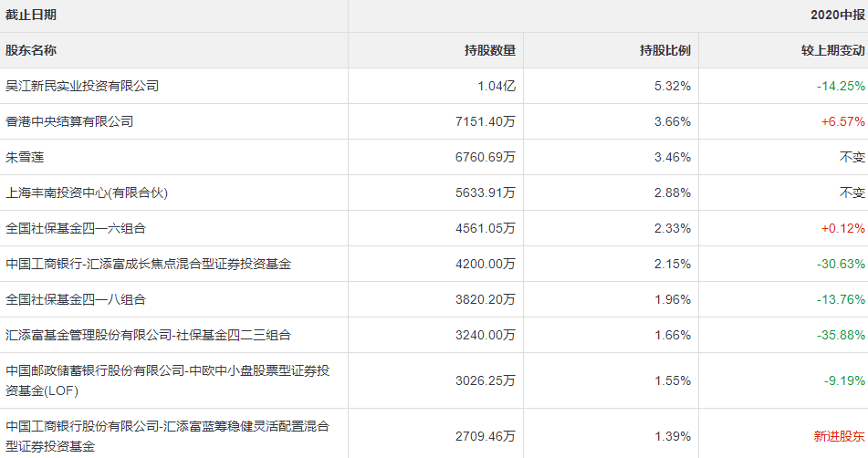Click 不变 in the 上海丰南投资中心 row
Viewport: 868px width, 458px height.
pyautogui.click(x=852, y=193)
